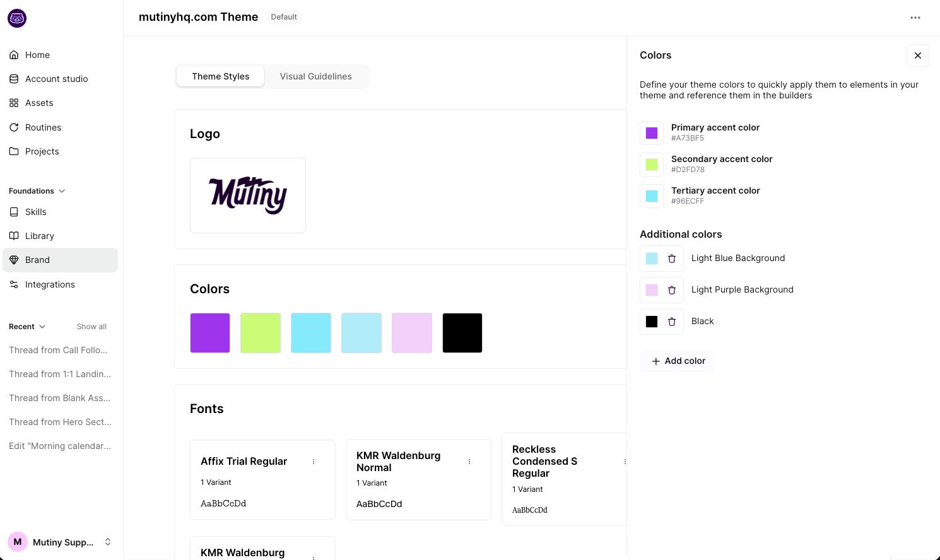Select the purple swatch in the Colors card
This screenshot has width=940, height=560.
[210, 333]
